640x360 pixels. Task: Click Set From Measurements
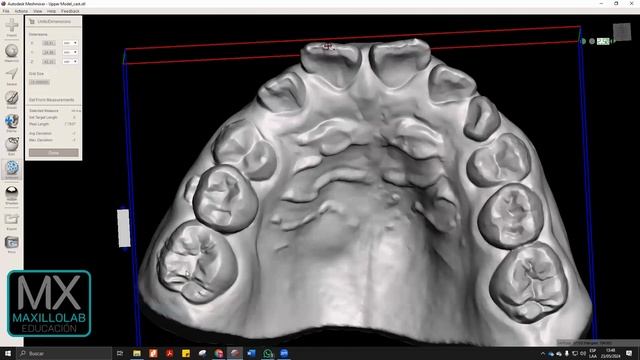51,100
